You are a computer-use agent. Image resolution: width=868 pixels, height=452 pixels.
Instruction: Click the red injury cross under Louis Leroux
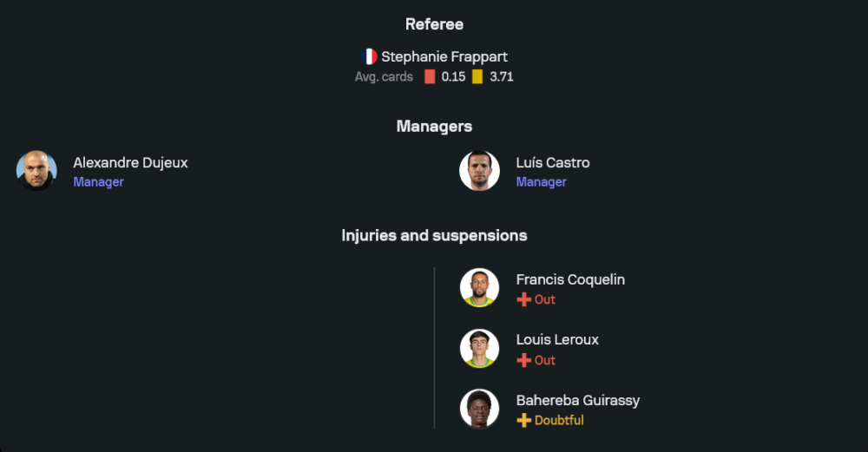[523, 360]
